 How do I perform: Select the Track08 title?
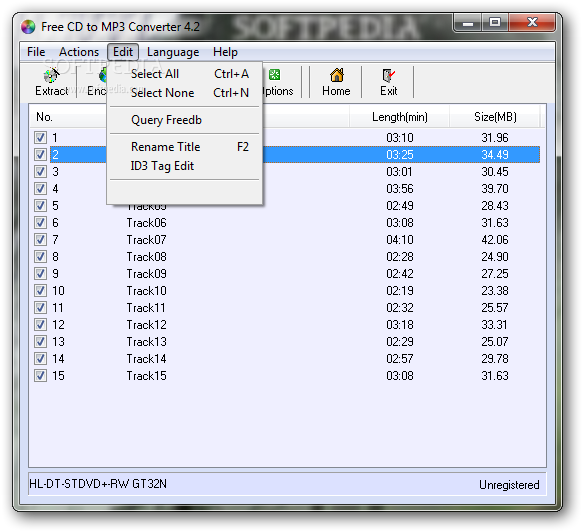(x=146, y=257)
